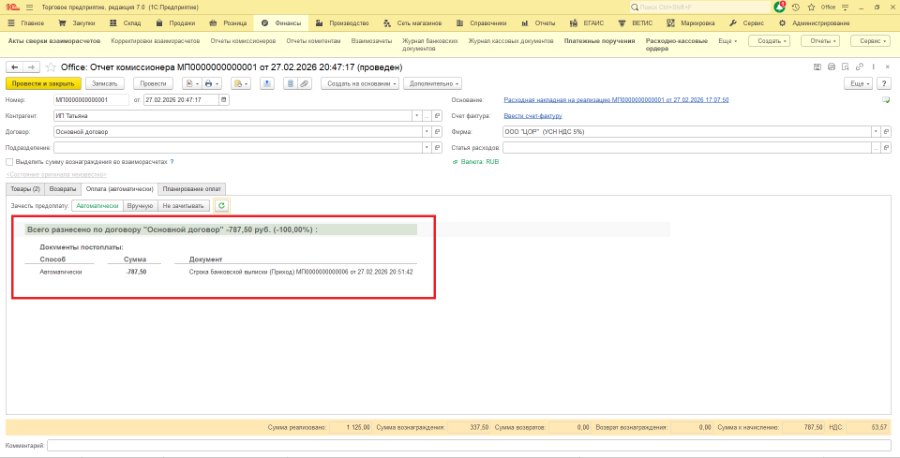This screenshot has width=900, height=458.
Task: Click the preview icon in form header
Action: (x=845, y=67)
